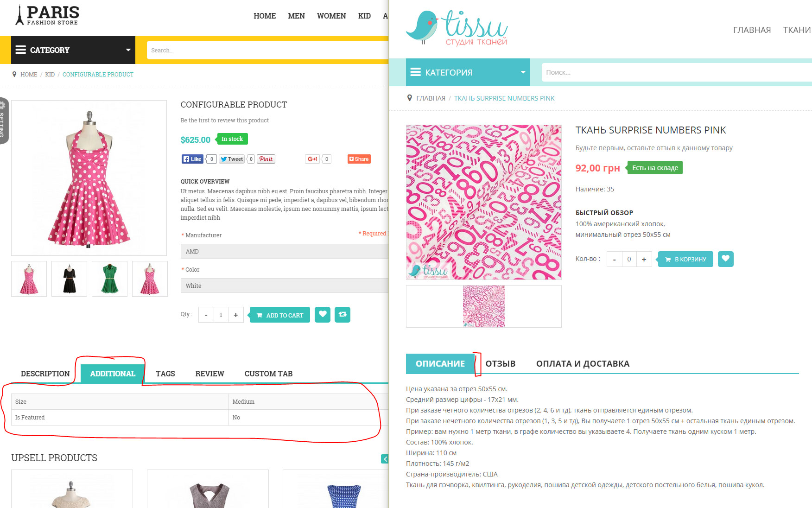812x508 pixels.
Task: Click the heart icon next to В КОРЗИНУ
Action: tap(726, 259)
